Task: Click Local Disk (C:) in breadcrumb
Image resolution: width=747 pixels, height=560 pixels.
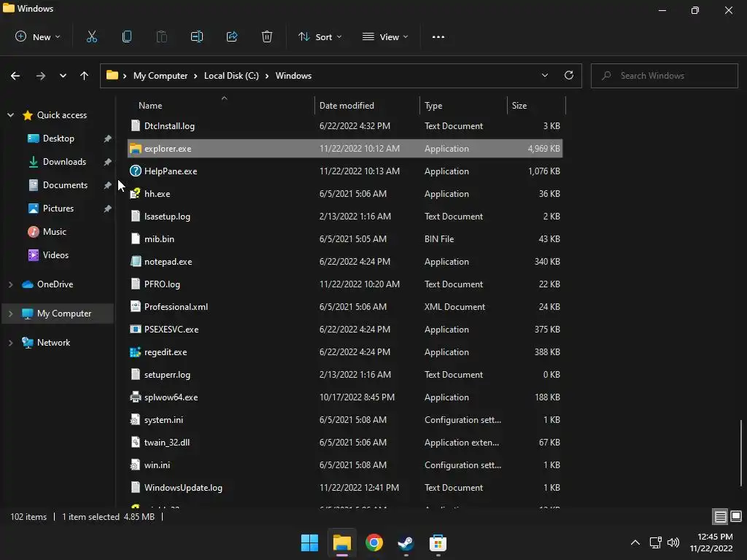Action: point(231,76)
